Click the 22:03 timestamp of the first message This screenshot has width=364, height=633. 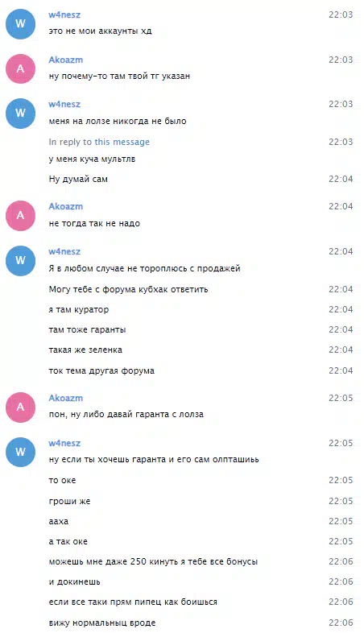click(341, 15)
